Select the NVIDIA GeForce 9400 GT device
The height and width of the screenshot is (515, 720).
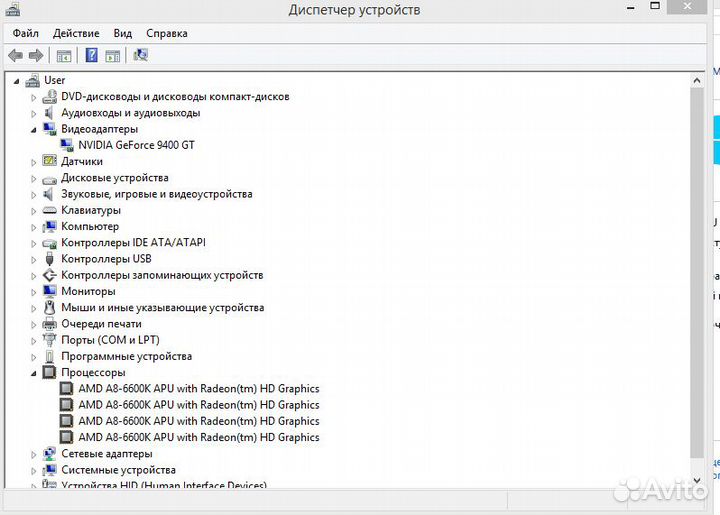[x=143, y=145]
